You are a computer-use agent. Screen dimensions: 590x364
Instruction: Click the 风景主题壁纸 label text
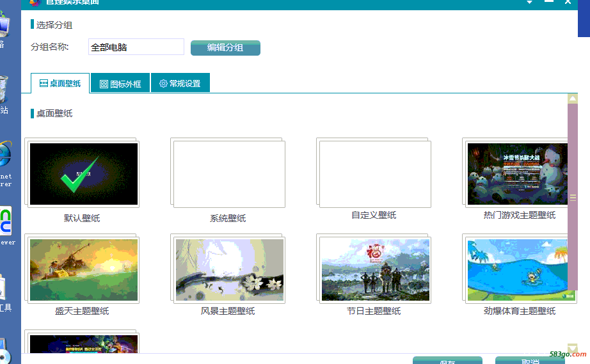[228, 311]
